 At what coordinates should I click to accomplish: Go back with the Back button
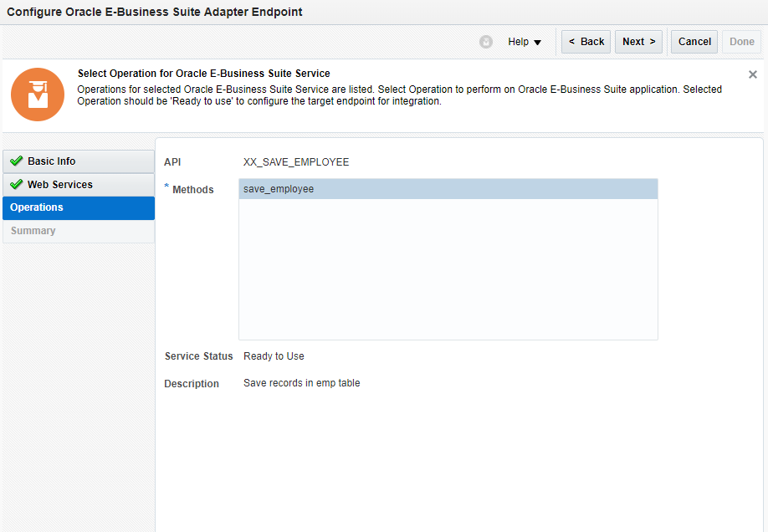[x=586, y=42]
